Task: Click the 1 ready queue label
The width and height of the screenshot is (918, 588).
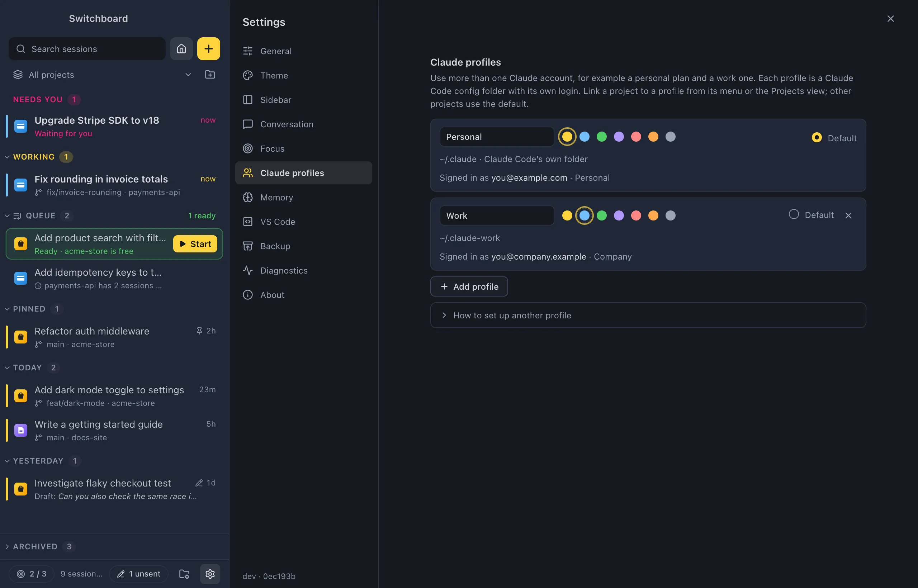Action: (202, 216)
